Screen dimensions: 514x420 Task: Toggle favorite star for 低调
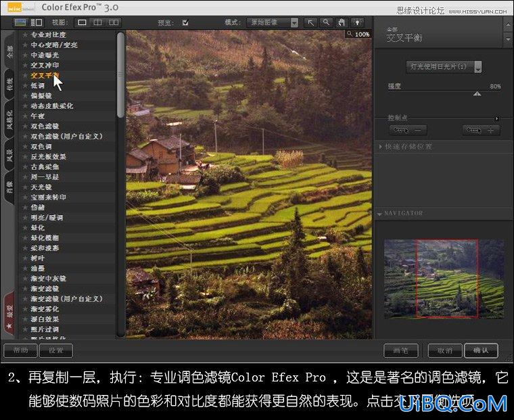[25, 86]
